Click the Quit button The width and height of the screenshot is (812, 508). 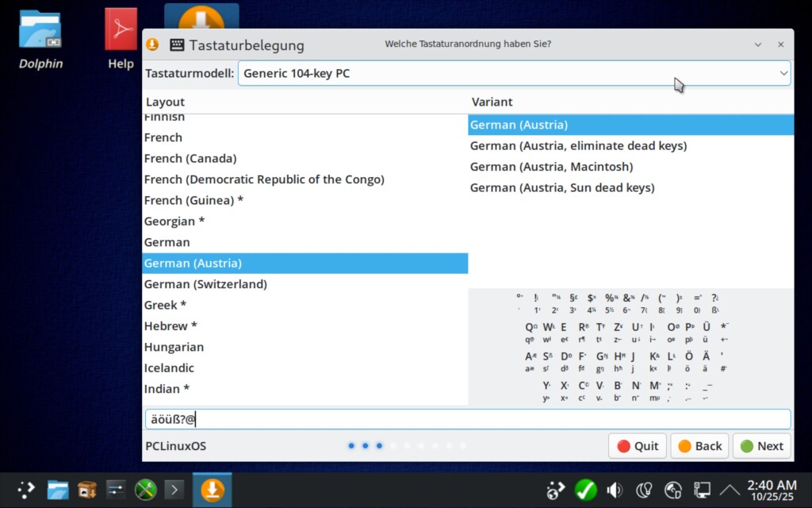pyautogui.click(x=638, y=446)
